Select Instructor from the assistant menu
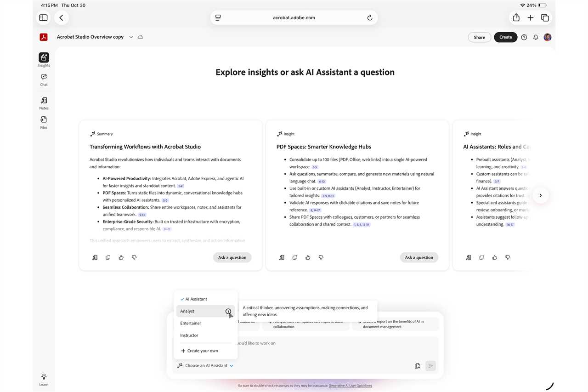This screenshot has width=588, height=392. pos(189,335)
